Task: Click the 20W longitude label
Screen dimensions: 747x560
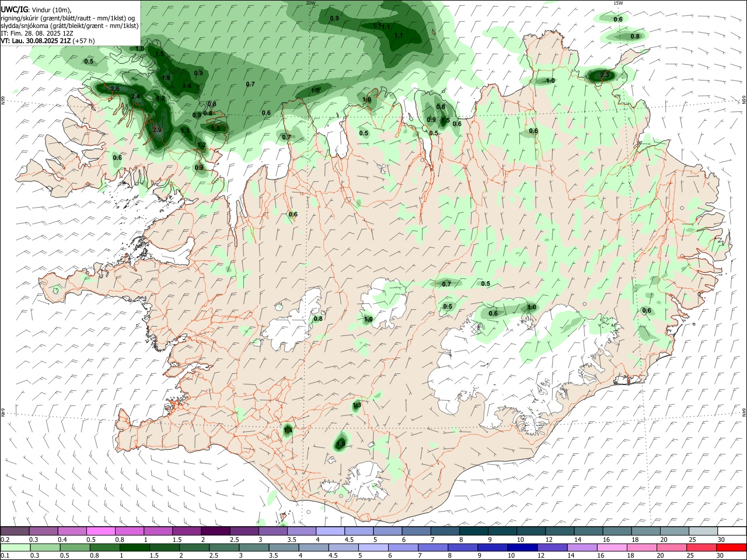Action: (310, 3)
